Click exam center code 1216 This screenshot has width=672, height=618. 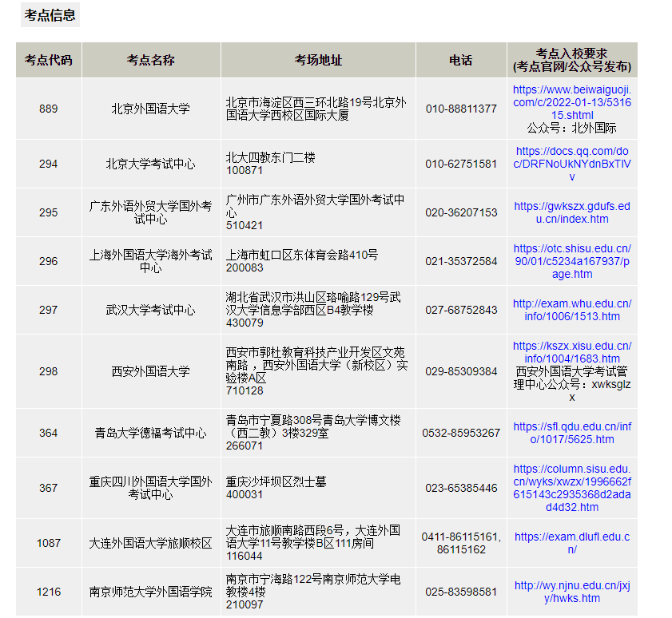(48, 592)
